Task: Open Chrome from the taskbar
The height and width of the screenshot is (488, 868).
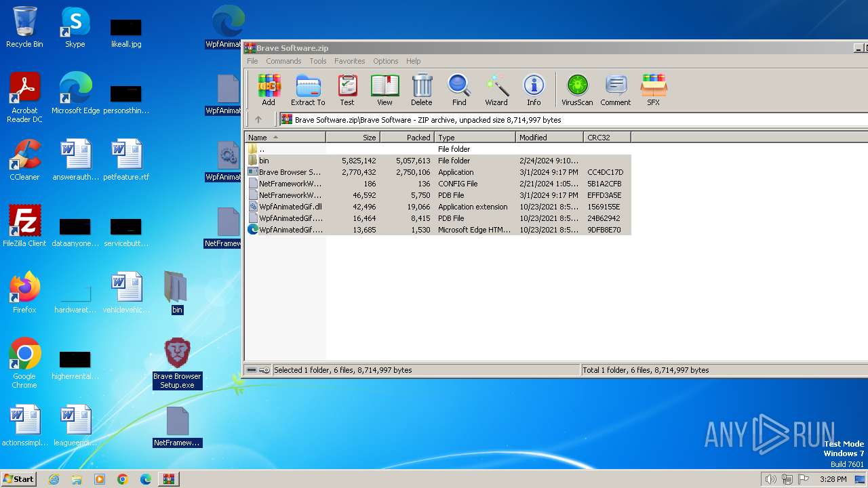Action: [x=123, y=479]
